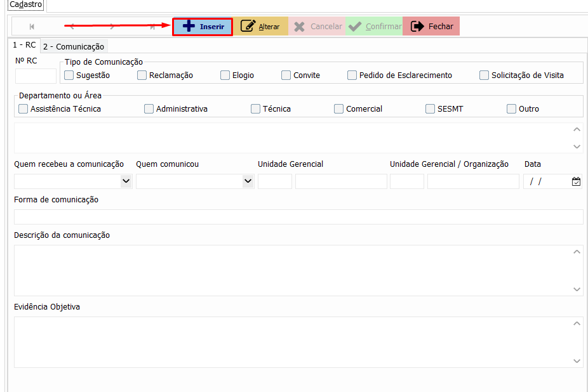Image resolution: width=588 pixels, height=392 pixels.
Task: Click the Inserir plus button
Action: click(x=203, y=27)
